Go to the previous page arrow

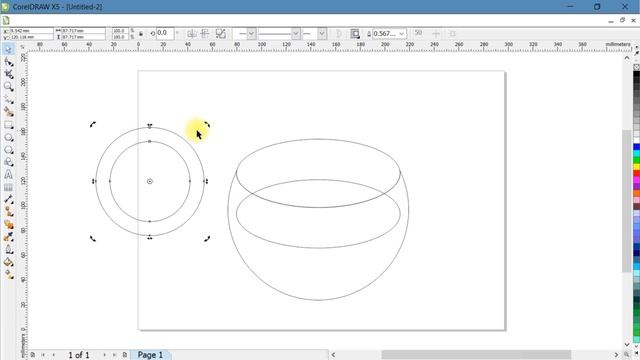tap(54, 355)
